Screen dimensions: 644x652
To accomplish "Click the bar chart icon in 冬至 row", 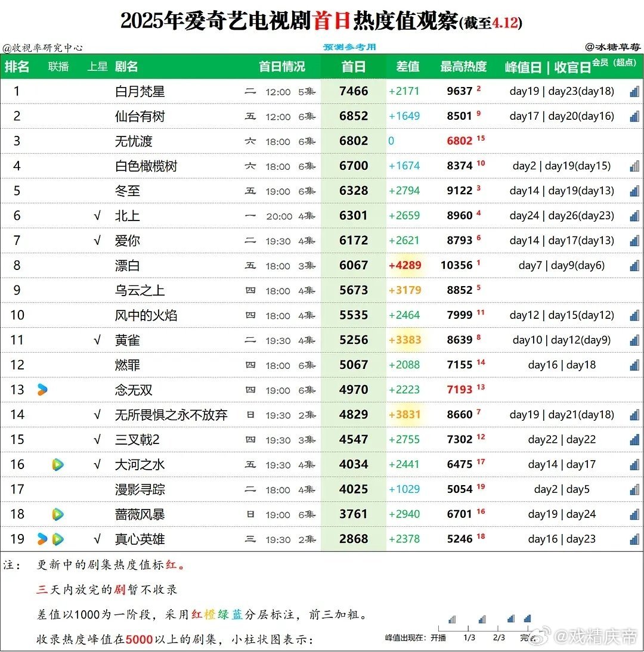I will click(x=634, y=191).
